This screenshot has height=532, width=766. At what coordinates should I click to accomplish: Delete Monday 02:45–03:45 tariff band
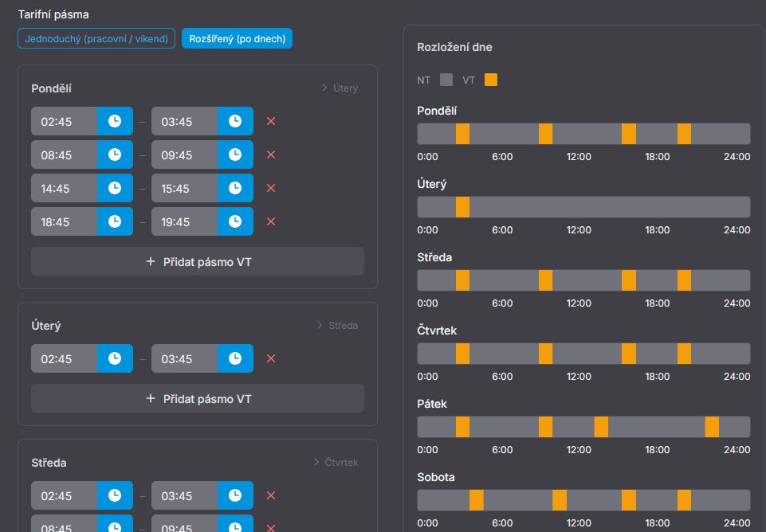(271, 122)
